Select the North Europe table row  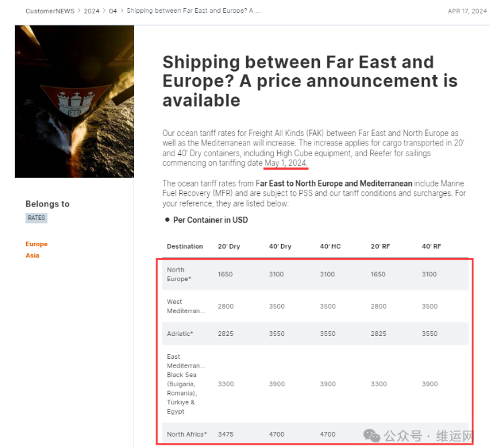tap(315, 274)
